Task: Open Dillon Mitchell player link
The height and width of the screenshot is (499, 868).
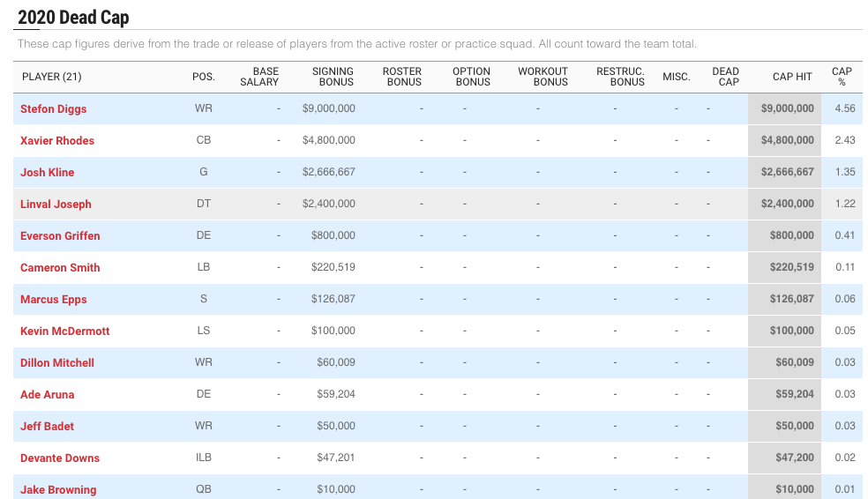Action: (x=57, y=363)
